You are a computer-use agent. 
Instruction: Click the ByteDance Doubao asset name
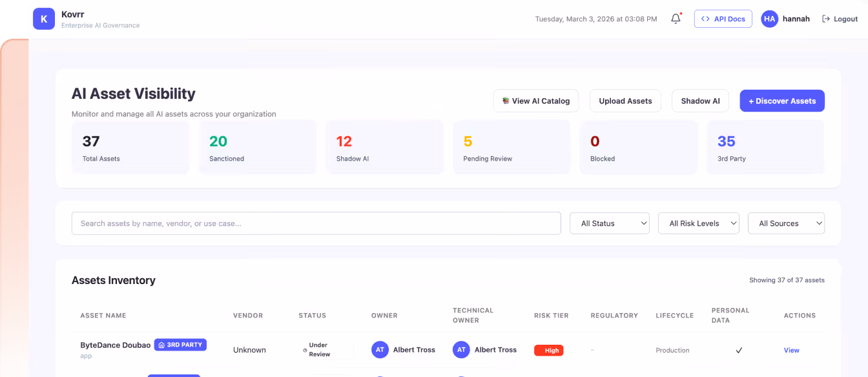(x=115, y=345)
